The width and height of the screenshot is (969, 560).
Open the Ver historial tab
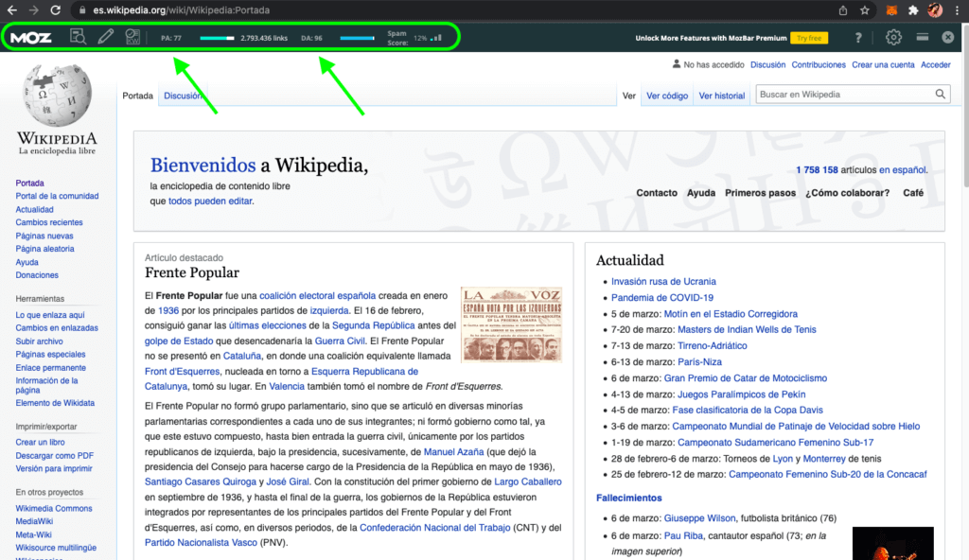[x=721, y=96]
